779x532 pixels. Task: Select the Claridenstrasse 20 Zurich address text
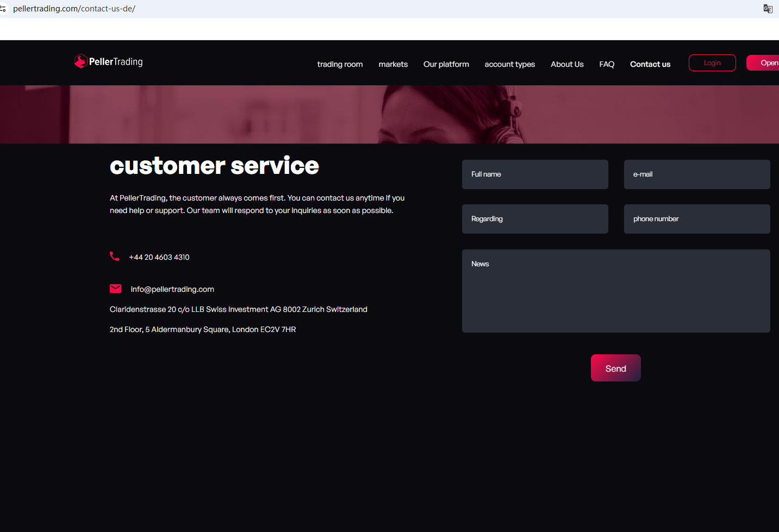(239, 309)
